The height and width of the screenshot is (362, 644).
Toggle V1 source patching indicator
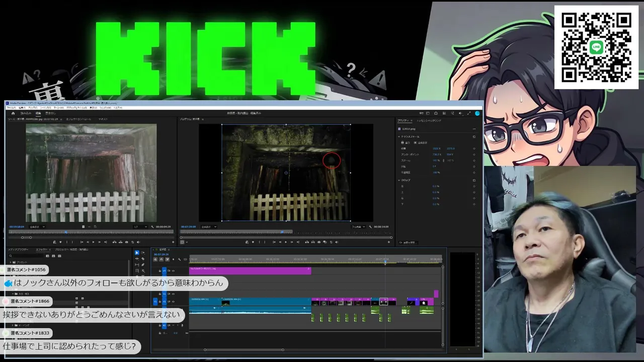pyautogui.click(x=155, y=302)
